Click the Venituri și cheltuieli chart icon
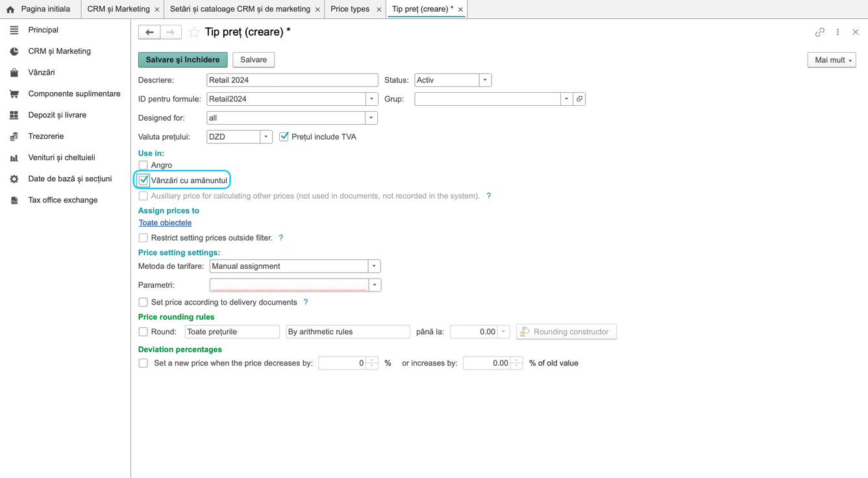Viewport: 868px width, 478px height. 14,158
